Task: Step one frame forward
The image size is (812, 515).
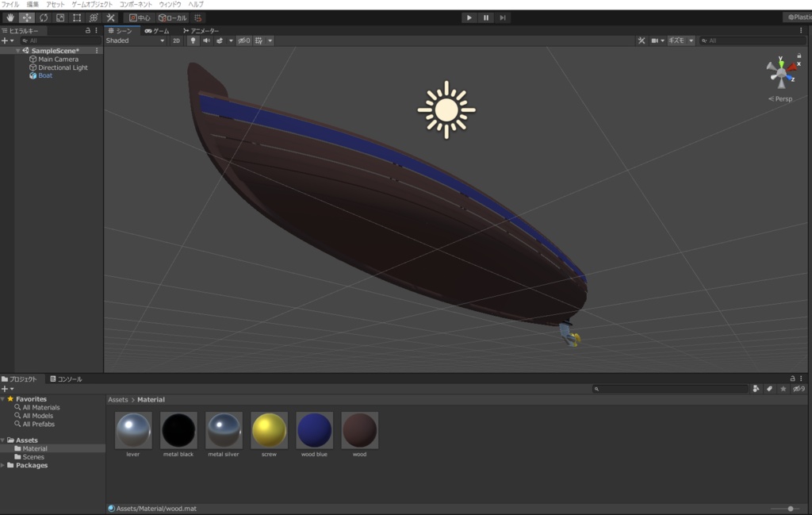Action: coord(502,17)
